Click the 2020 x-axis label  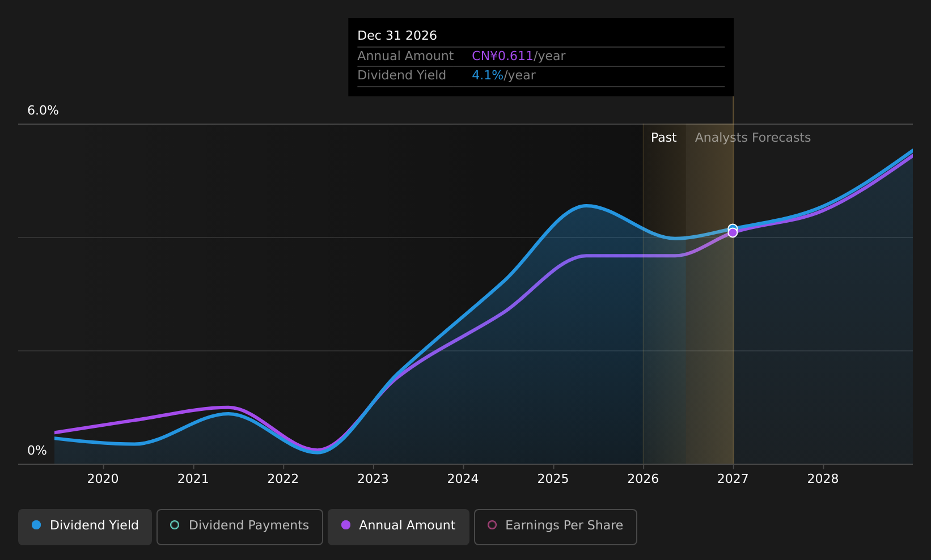pos(103,479)
